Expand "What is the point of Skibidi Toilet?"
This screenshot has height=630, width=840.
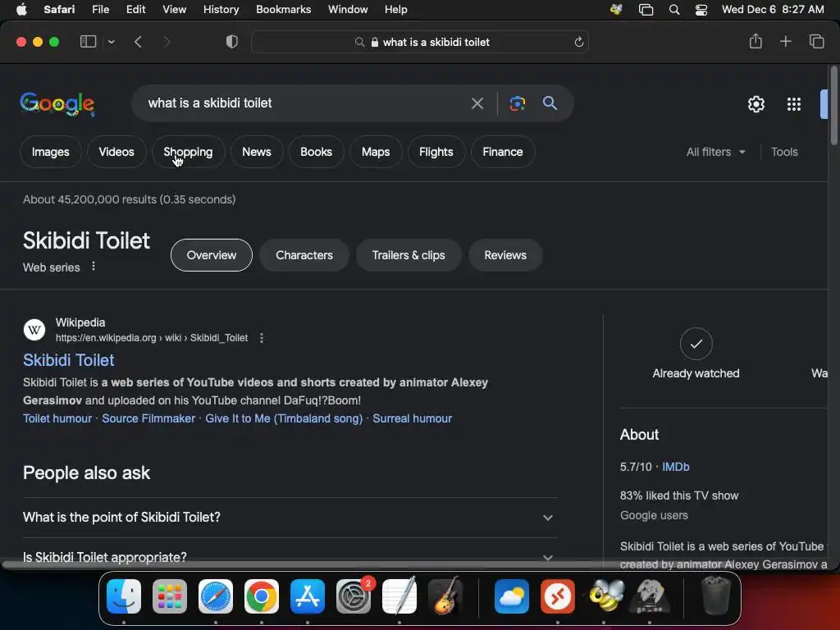coord(290,518)
